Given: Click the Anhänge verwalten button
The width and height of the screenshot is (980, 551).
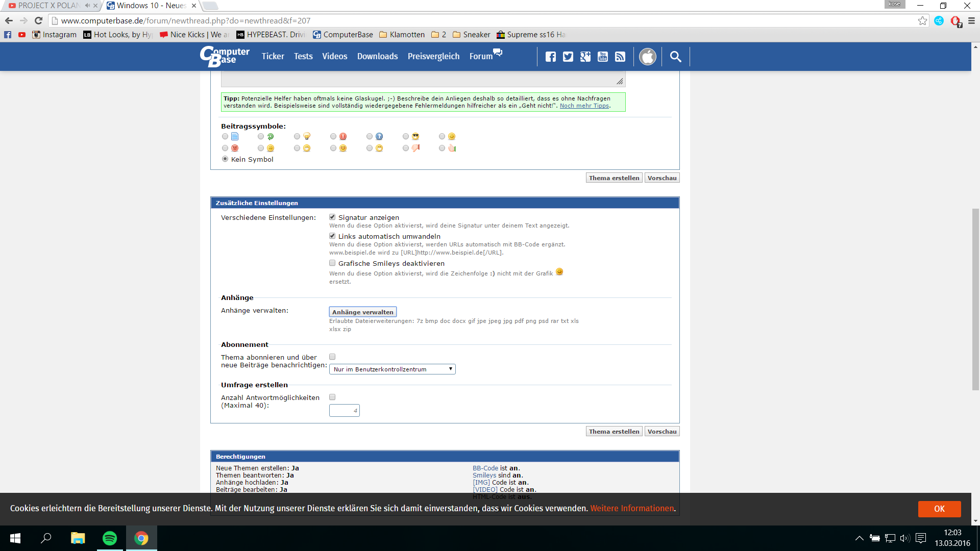Looking at the screenshot, I should tap(362, 312).
